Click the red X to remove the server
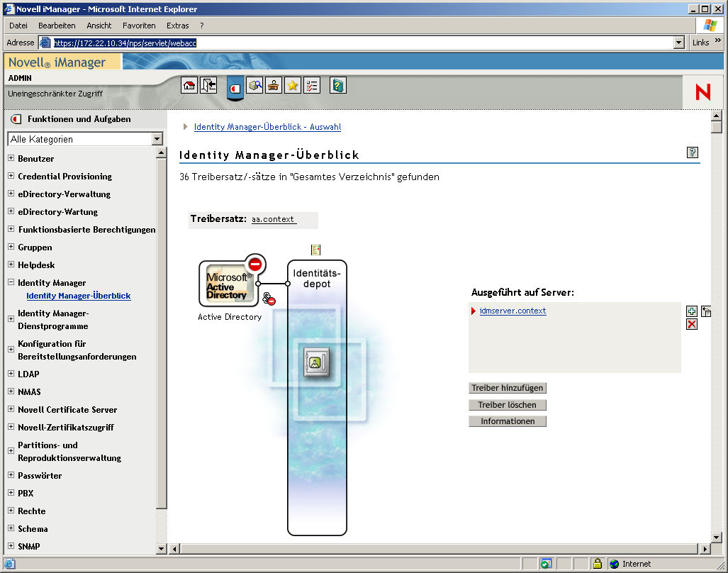 [692, 324]
